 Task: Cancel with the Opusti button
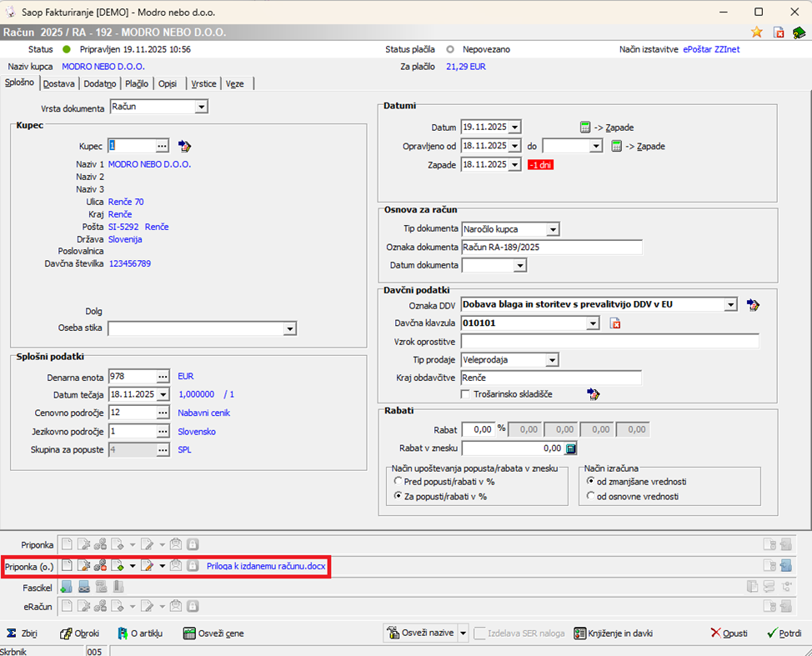point(729,633)
